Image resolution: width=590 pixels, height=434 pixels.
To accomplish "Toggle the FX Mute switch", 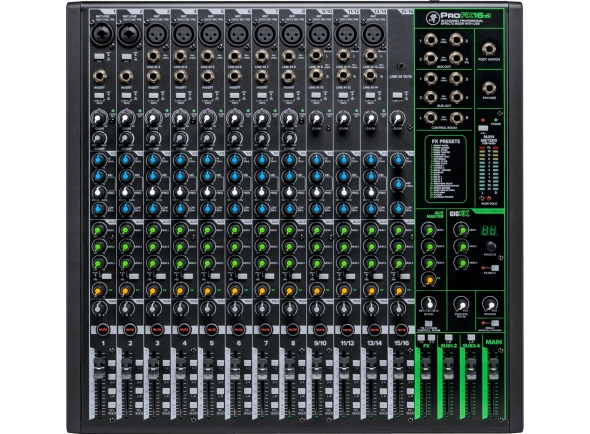I will coord(495,268).
